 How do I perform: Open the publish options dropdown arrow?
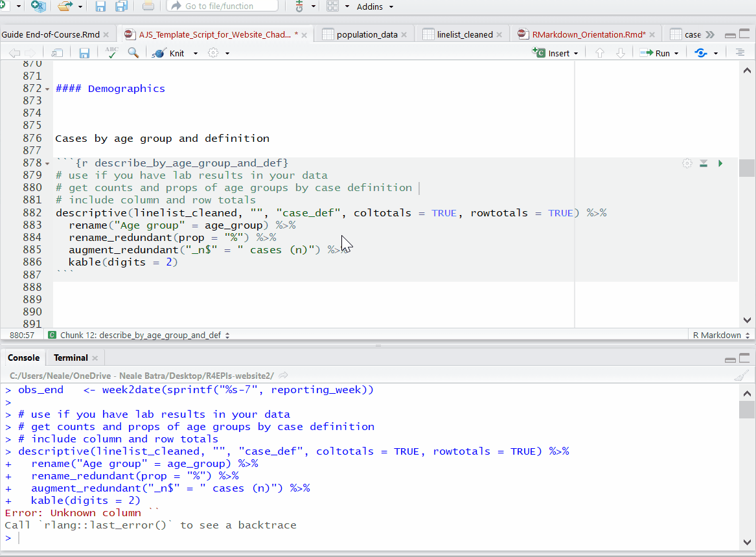[716, 54]
